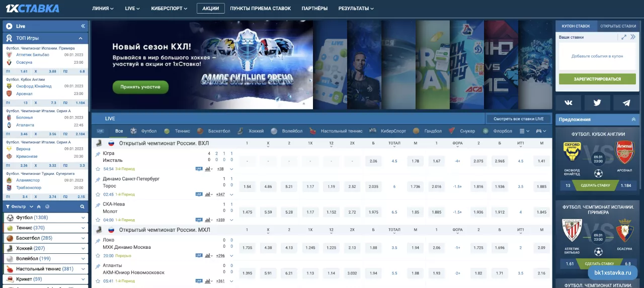644x288 pixels.
Task: Click Смотреть все ставки LIVE
Action: tap(518, 119)
